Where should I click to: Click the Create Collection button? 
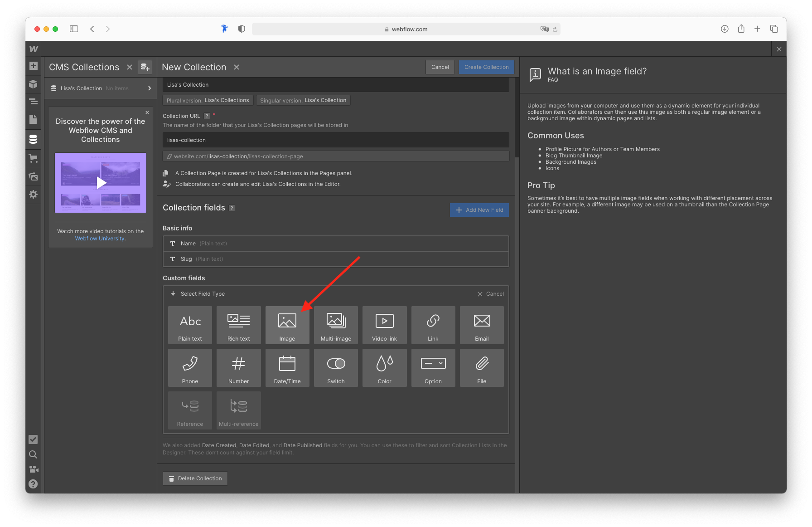pyautogui.click(x=486, y=67)
